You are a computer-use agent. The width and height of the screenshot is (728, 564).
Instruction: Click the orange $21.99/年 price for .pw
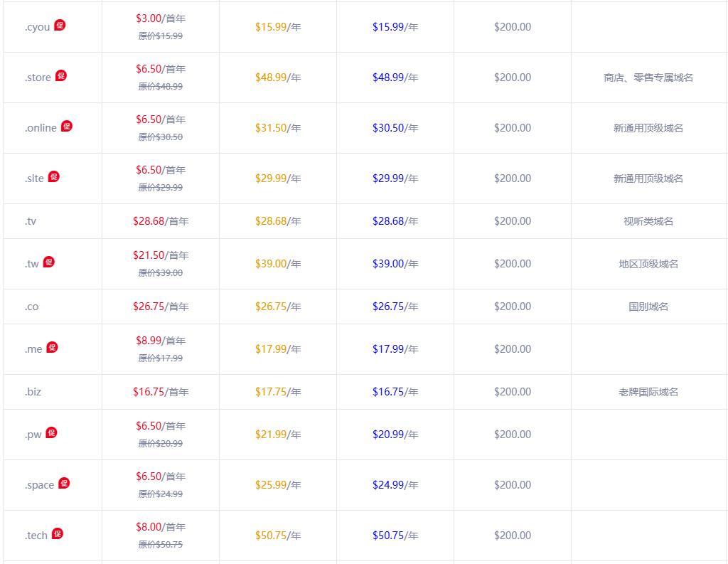click(x=278, y=435)
